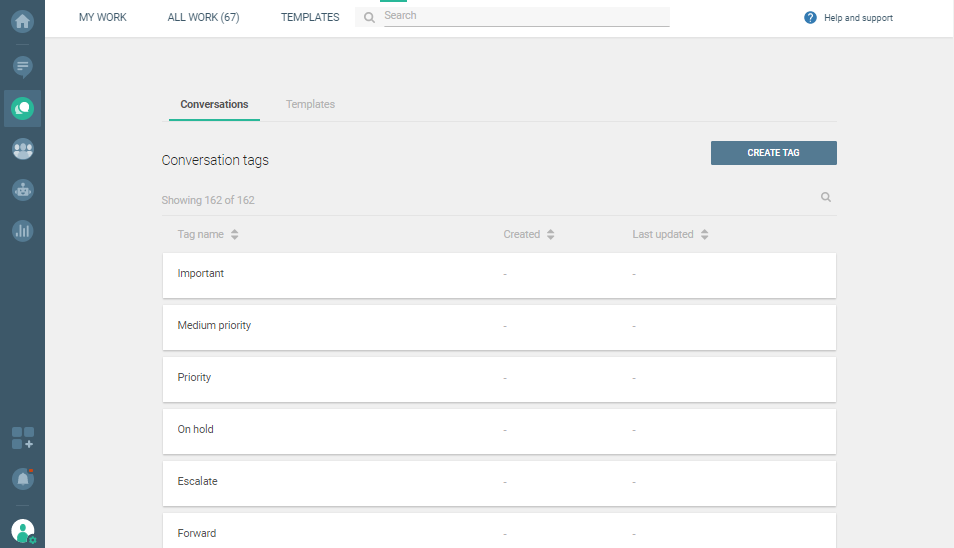
Task: Click the Home icon in sidebar
Action: [x=22, y=20]
